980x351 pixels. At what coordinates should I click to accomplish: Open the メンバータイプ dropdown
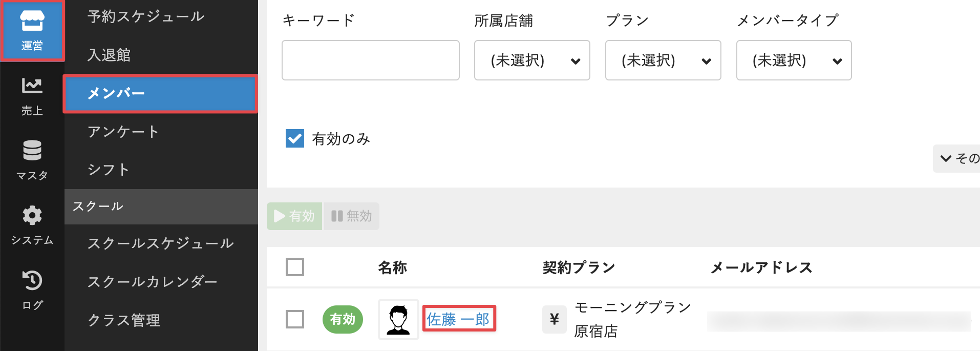[794, 60]
